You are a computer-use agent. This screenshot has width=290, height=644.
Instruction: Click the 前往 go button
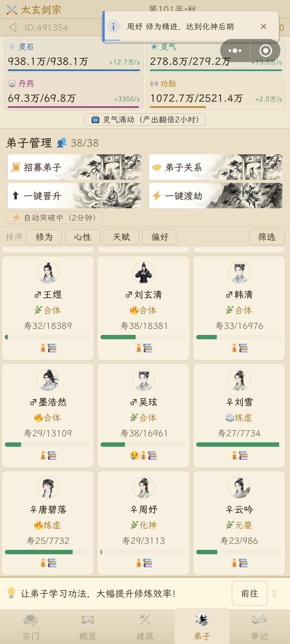click(249, 593)
